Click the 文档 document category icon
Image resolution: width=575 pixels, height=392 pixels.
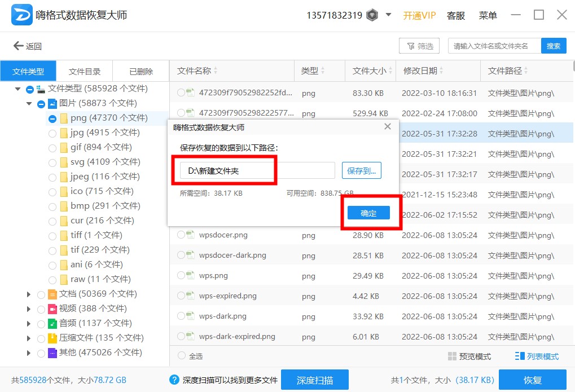pyautogui.click(x=52, y=294)
